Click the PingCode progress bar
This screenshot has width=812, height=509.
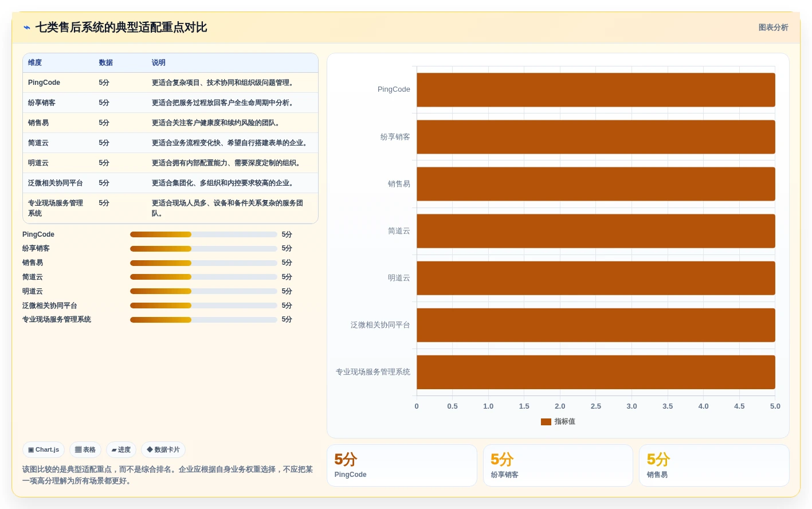click(203, 234)
